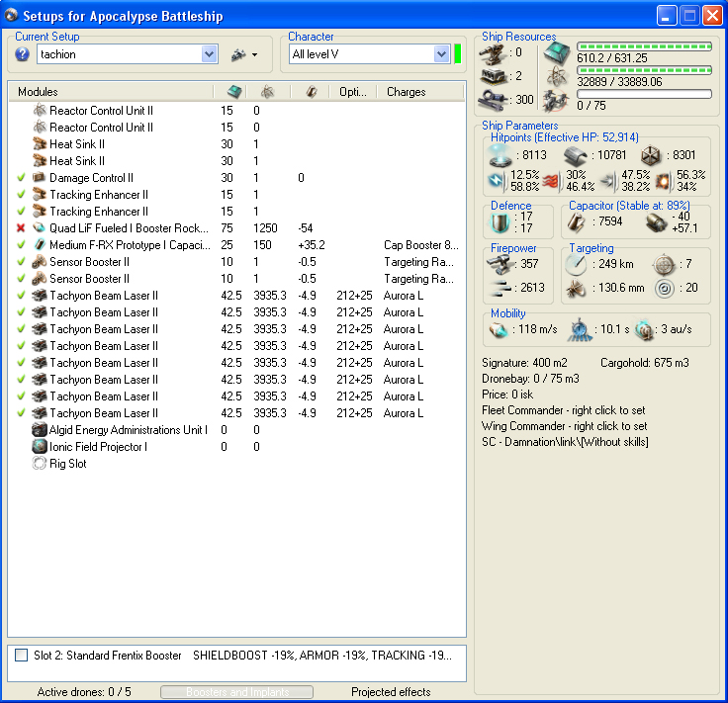Click the capacitor column header icon
The height and width of the screenshot is (703, 728).
click(312, 92)
